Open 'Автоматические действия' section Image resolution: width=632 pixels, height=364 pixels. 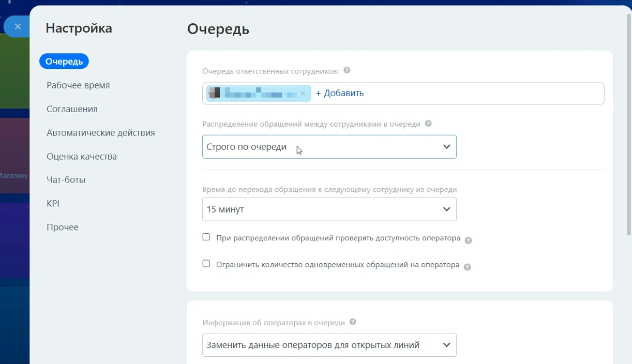(x=101, y=133)
